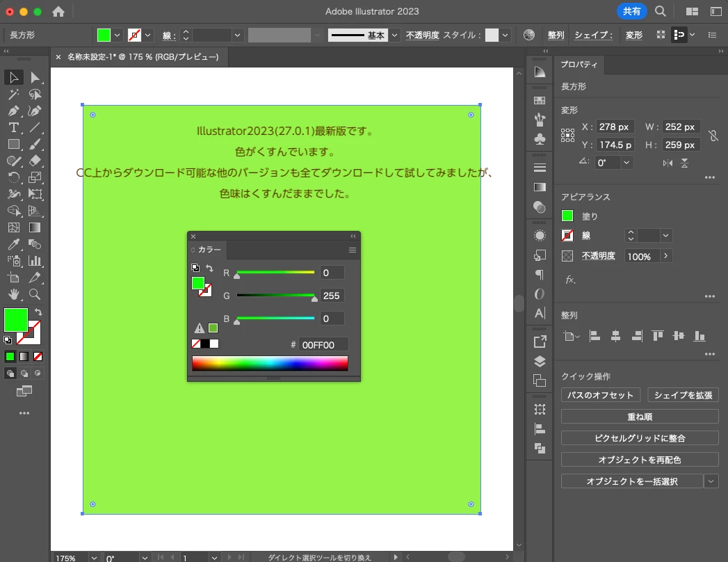Select the Eraser tool
The width and height of the screenshot is (728, 562).
pyautogui.click(x=35, y=161)
